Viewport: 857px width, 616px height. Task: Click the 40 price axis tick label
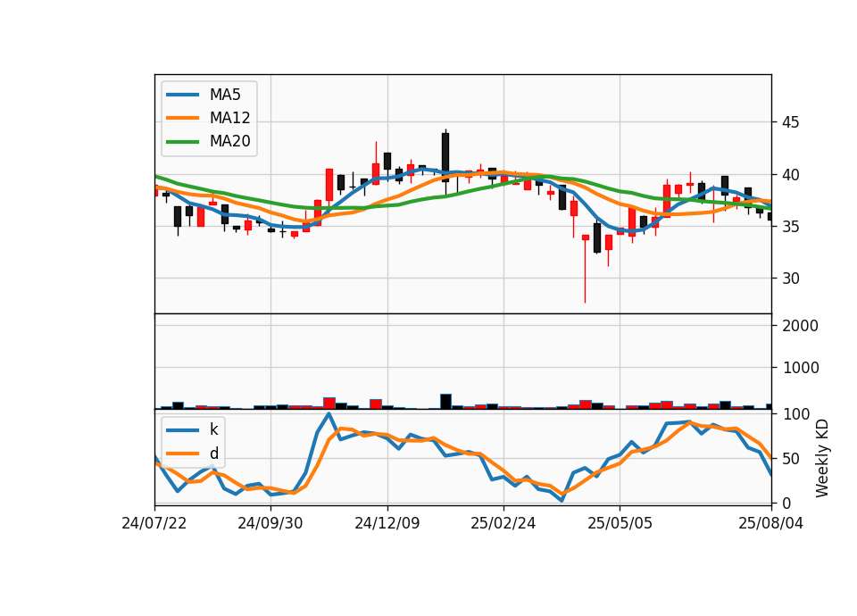(x=790, y=175)
